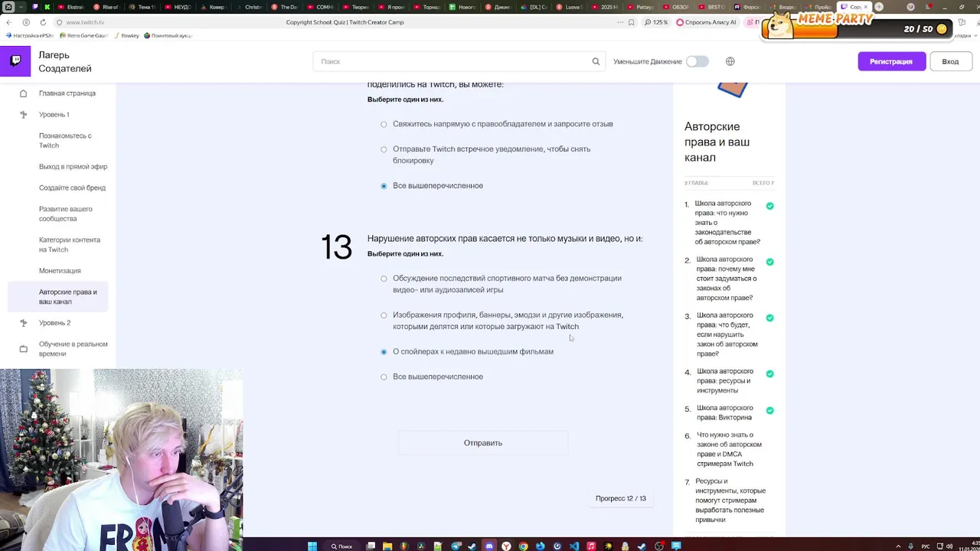The width and height of the screenshot is (980, 551).
Task: Select 'О спойлерах к недавно вышедшим фильмам'
Action: pyautogui.click(x=384, y=352)
